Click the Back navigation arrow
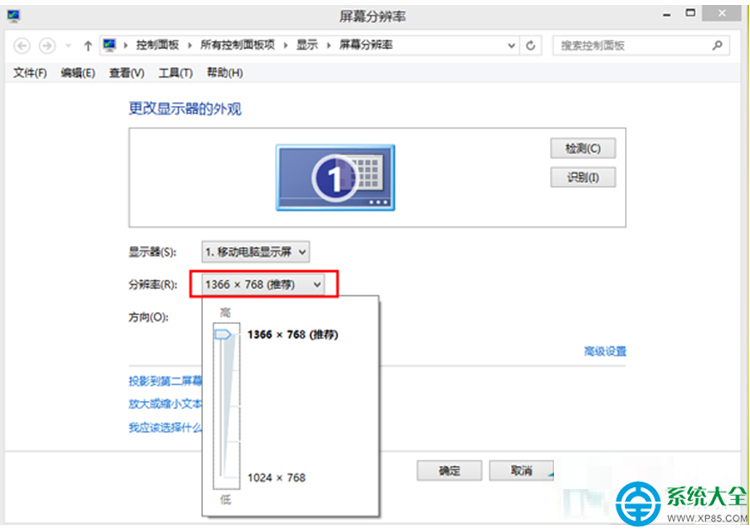This screenshot has width=750, height=529. tap(22, 46)
